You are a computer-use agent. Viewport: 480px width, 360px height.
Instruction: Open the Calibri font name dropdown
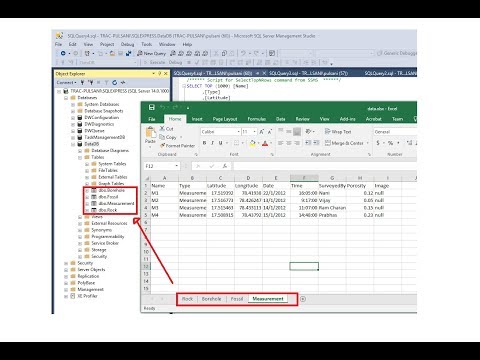point(238,132)
